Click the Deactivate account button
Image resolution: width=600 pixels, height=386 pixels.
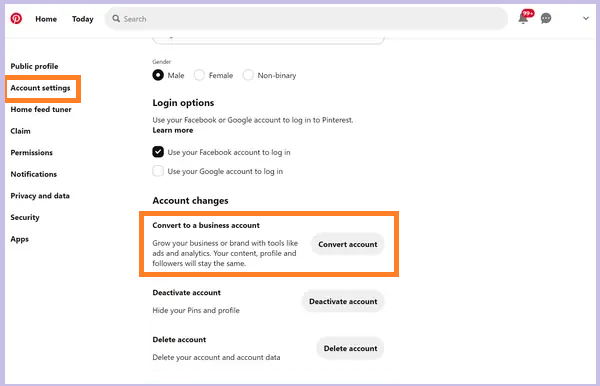click(x=343, y=301)
